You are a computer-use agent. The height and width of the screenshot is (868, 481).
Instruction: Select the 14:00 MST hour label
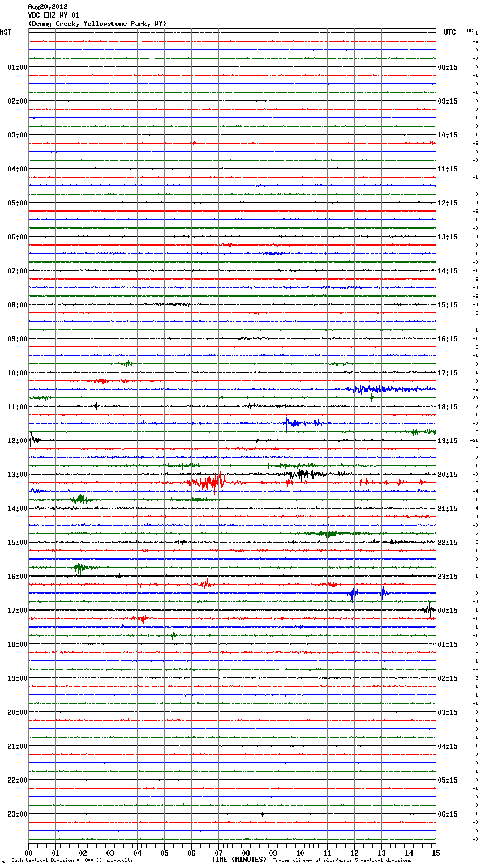coord(18,509)
